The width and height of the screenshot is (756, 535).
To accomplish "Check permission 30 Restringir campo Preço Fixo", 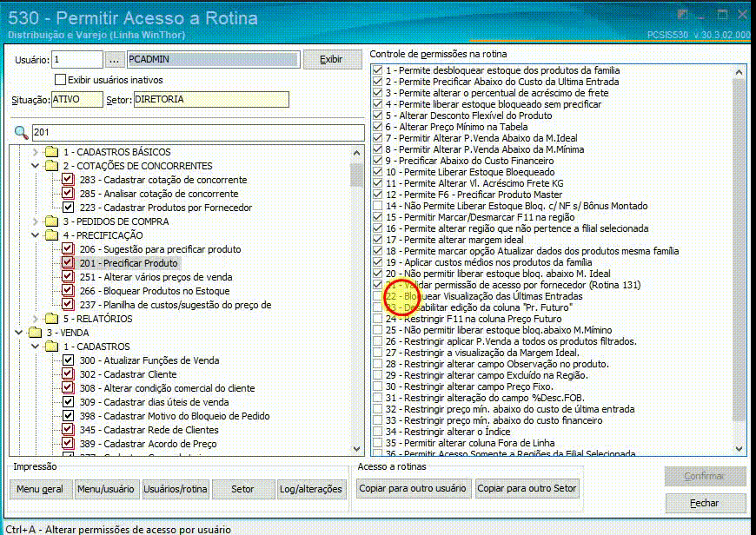I will pyautogui.click(x=377, y=386).
